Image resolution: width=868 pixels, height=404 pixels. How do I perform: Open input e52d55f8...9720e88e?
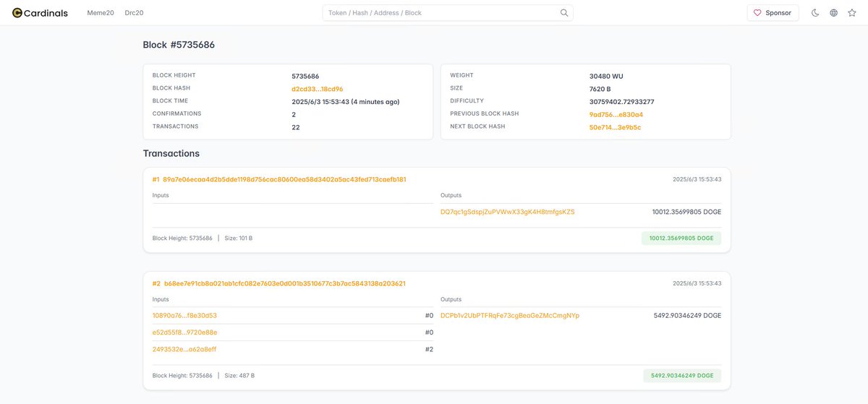(x=184, y=332)
